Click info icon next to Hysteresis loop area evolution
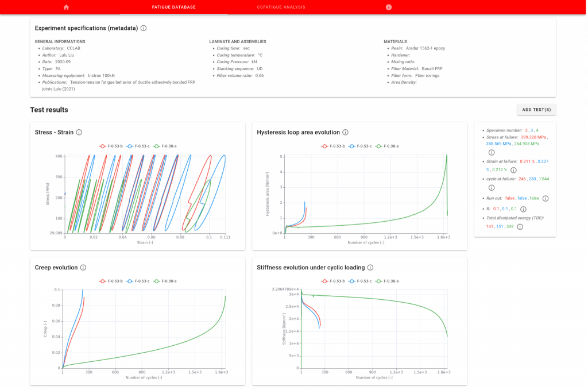Image resolution: width=588 pixels, height=390 pixels. click(346, 132)
